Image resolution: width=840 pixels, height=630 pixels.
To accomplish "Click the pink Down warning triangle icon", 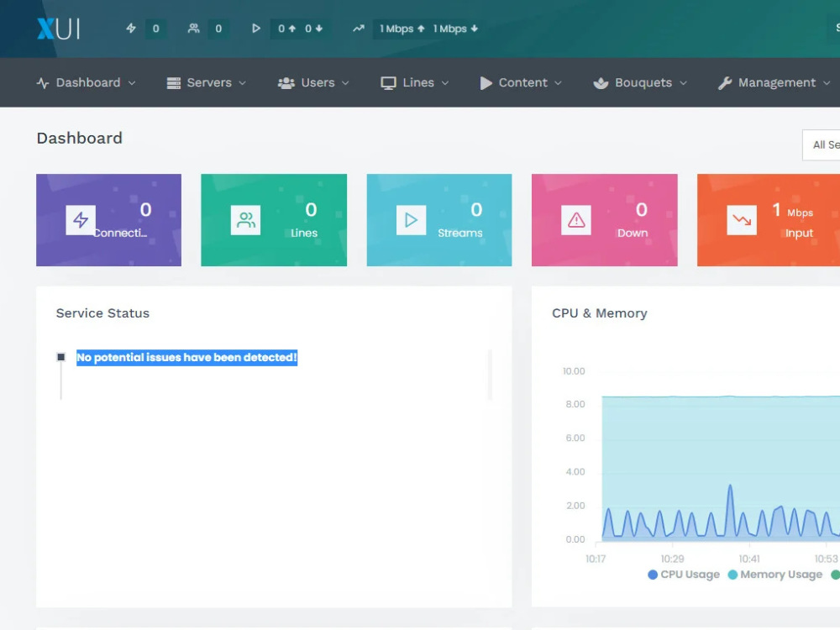I will click(575, 219).
